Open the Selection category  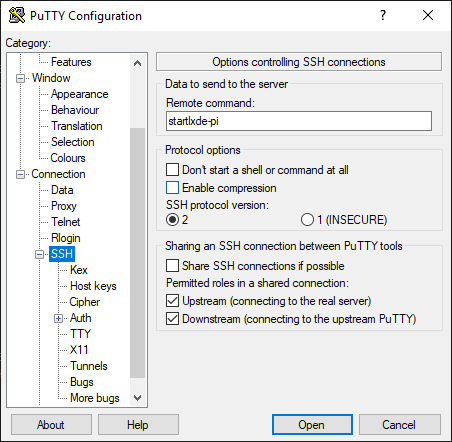point(73,142)
